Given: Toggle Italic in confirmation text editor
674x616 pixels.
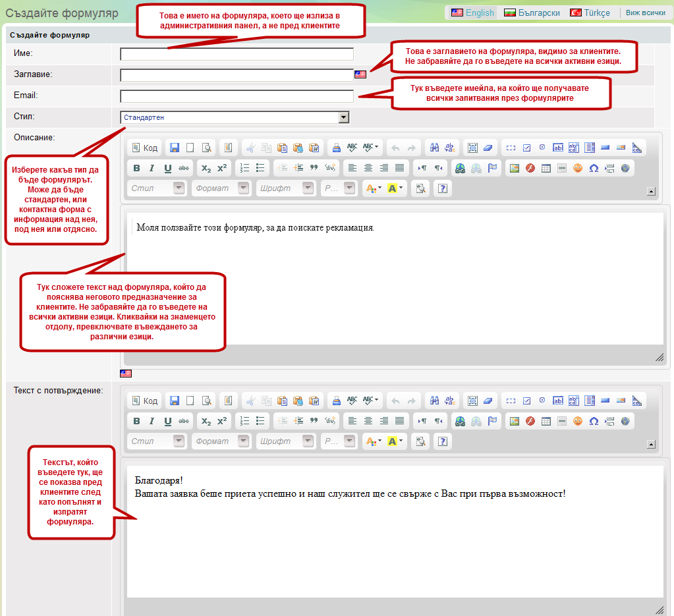Looking at the screenshot, I should 152,421.
